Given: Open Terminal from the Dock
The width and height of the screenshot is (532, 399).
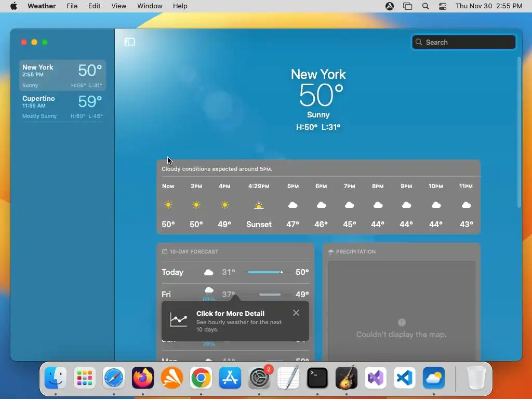Looking at the screenshot, I should click(317, 378).
